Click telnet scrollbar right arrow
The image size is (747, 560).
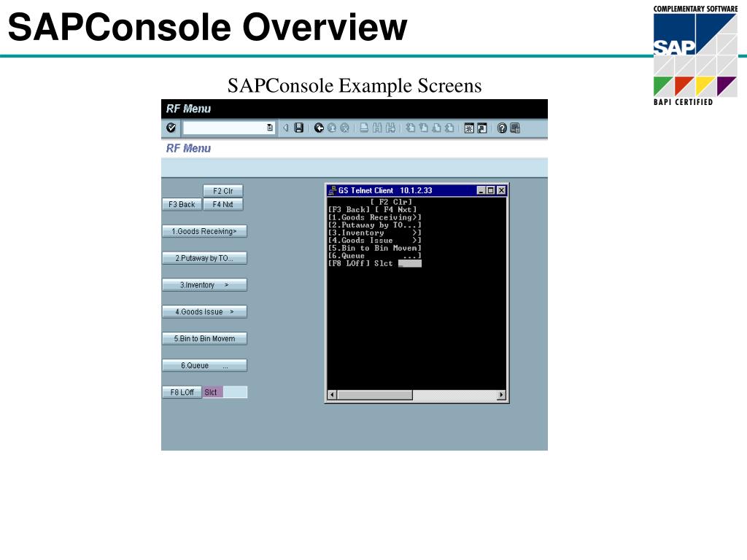(501, 394)
